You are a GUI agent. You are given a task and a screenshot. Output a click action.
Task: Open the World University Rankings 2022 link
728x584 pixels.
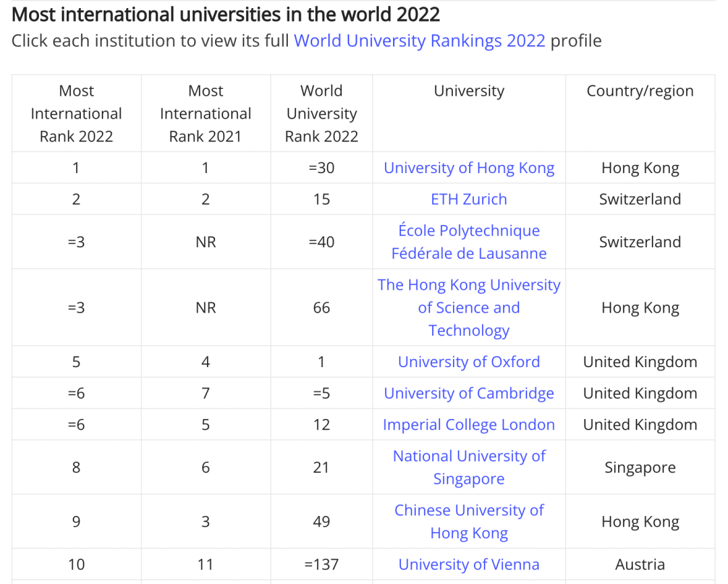pyautogui.click(x=419, y=40)
